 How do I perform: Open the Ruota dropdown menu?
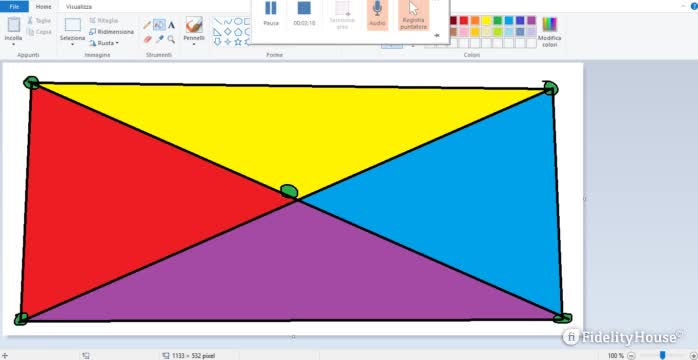coord(104,43)
